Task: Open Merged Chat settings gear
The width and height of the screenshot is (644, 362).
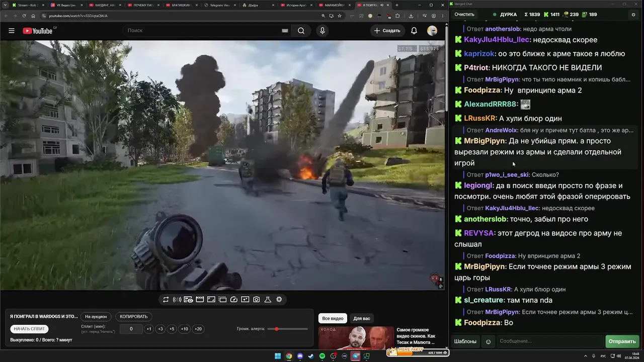Action: [633, 15]
